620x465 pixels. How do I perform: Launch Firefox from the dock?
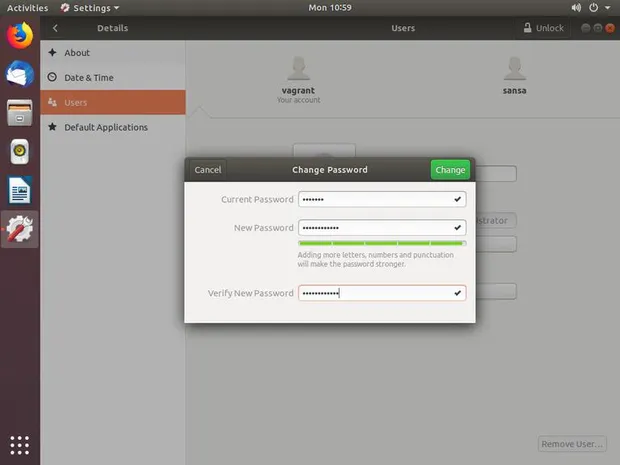tap(19, 35)
